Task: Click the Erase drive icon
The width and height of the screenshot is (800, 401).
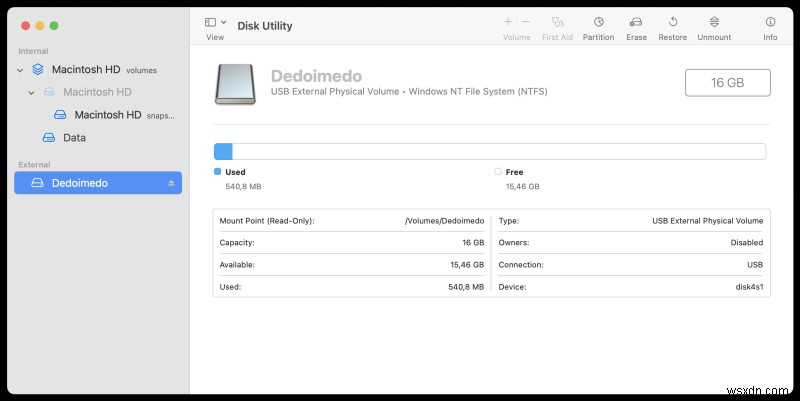Action: coord(636,22)
